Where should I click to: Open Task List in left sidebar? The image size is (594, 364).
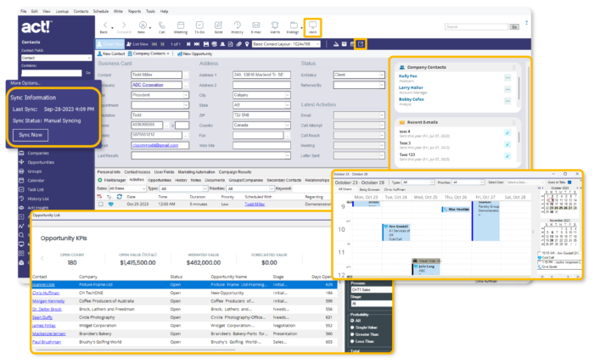[36, 189]
